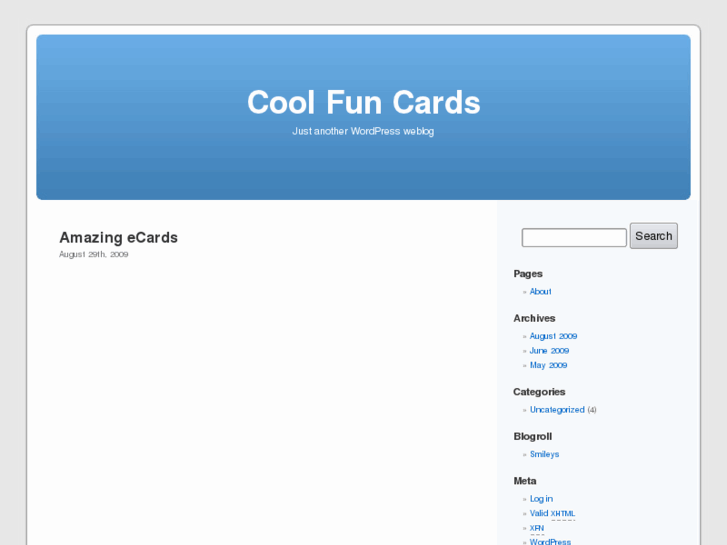Submit with the Search button
The image size is (727, 545).
coord(653,236)
